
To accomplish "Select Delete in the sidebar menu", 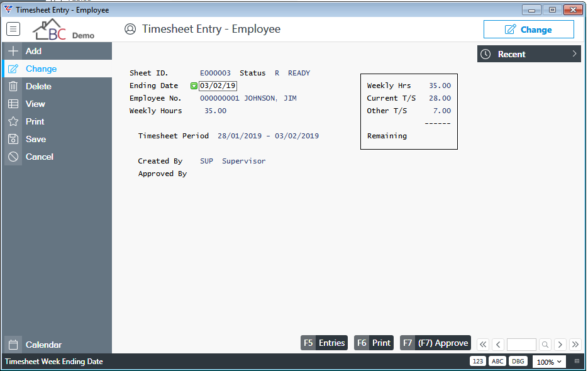I will pyautogui.click(x=57, y=86).
